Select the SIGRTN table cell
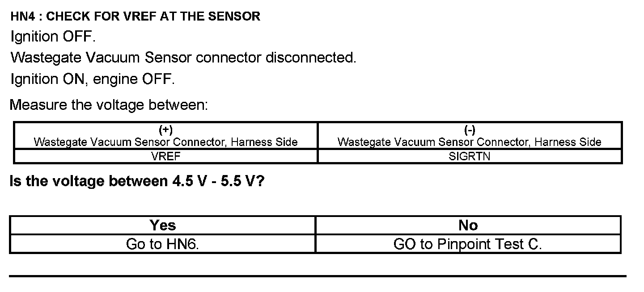The image size is (644, 292). (470, 157)
